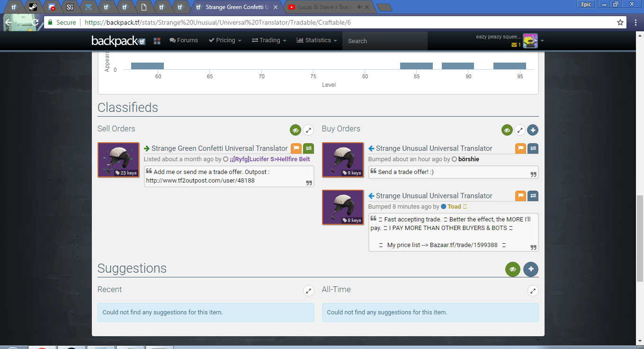Open the Chrome three-dot menu
This screenshot has width=644, height=349.
click(x=635, y=22)
